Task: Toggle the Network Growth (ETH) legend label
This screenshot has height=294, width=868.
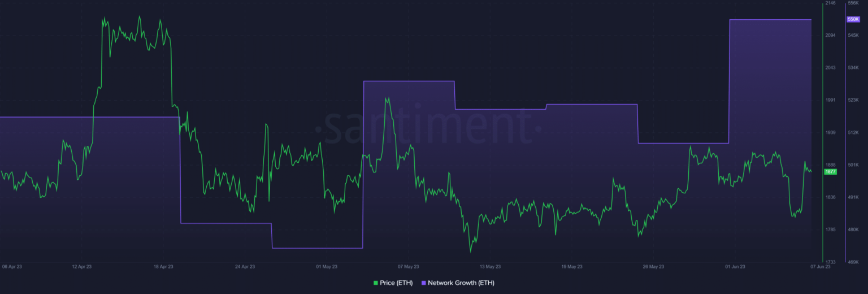Action: 461,283
